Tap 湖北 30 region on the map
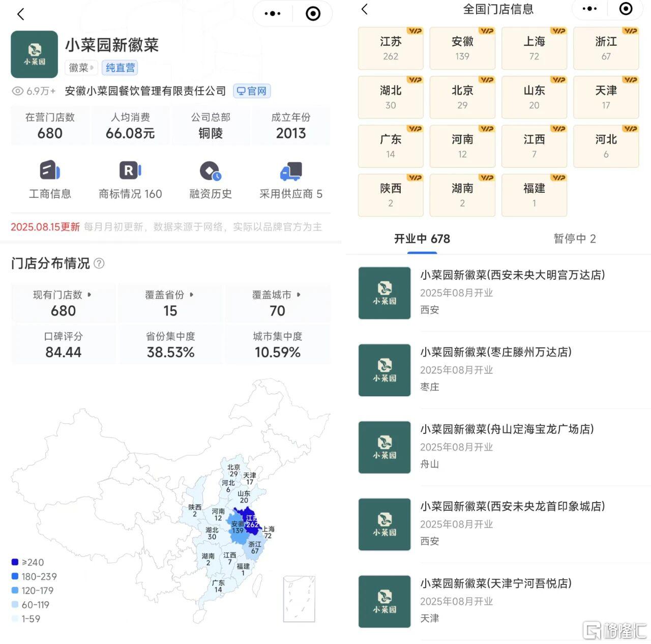 (x=212, y=533)
